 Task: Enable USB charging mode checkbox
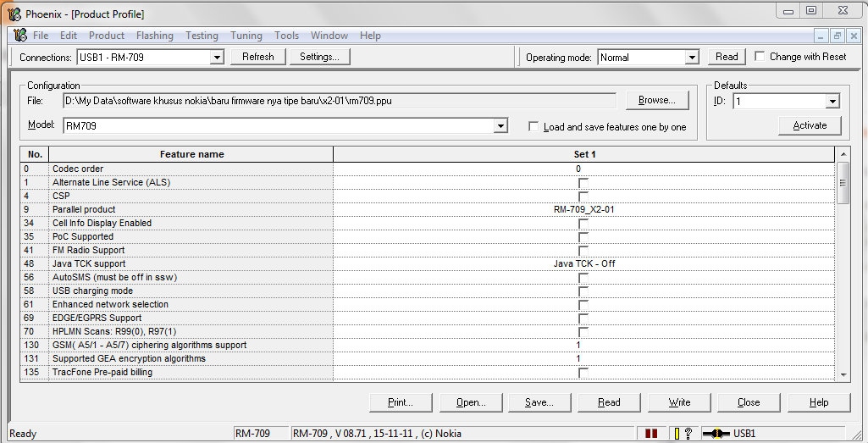[x=583, y=291]
